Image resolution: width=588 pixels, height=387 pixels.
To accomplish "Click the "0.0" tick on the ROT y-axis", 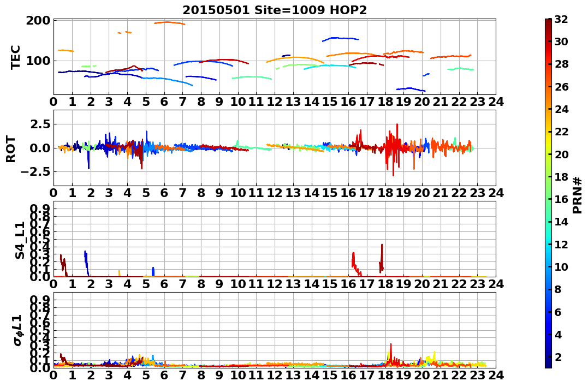I will 40,148.
